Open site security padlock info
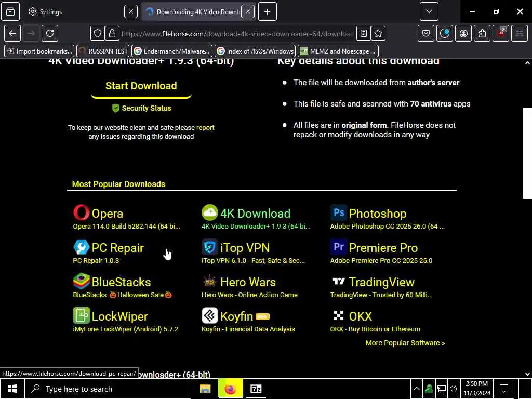The width and height of the screenshot is (532, 399). (x=112, y=33)
